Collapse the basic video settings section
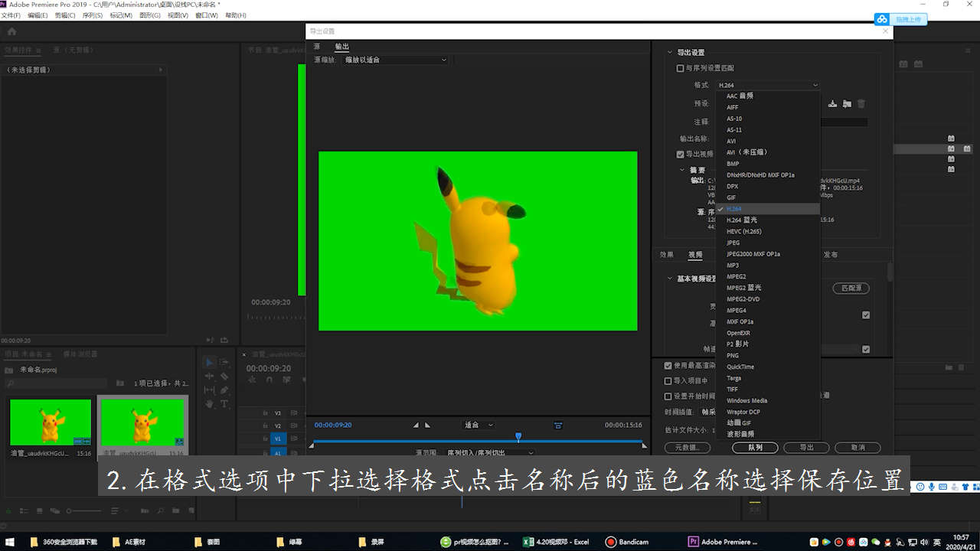This screenshot has width=980, height=551. tap(670, 279)
